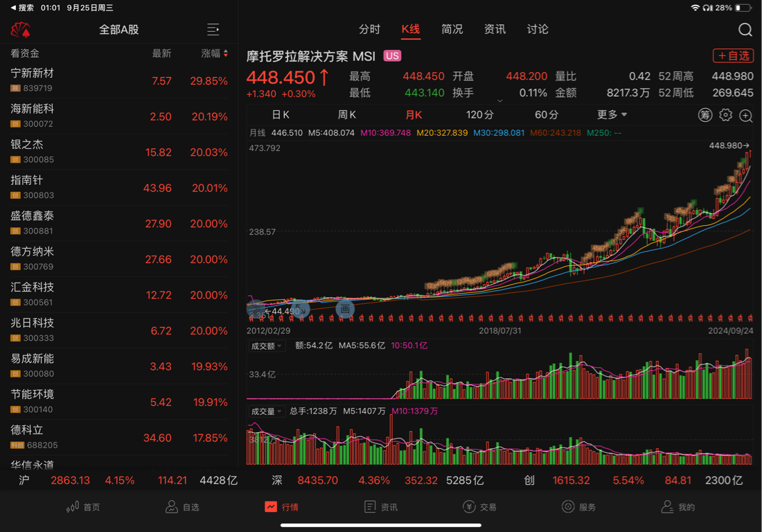762x532 pixels.
Task: Tap the 沪 index value 2863.13
Action: pos(70,481)
